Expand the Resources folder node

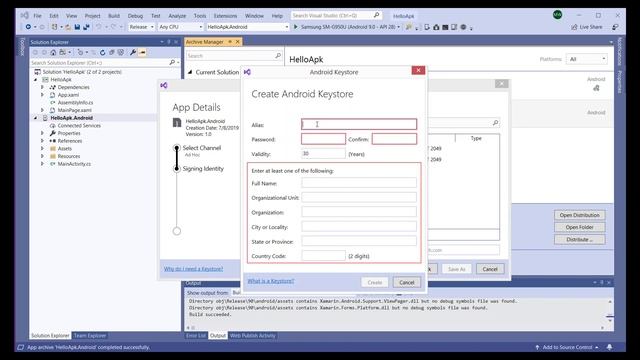coord(42,156)
